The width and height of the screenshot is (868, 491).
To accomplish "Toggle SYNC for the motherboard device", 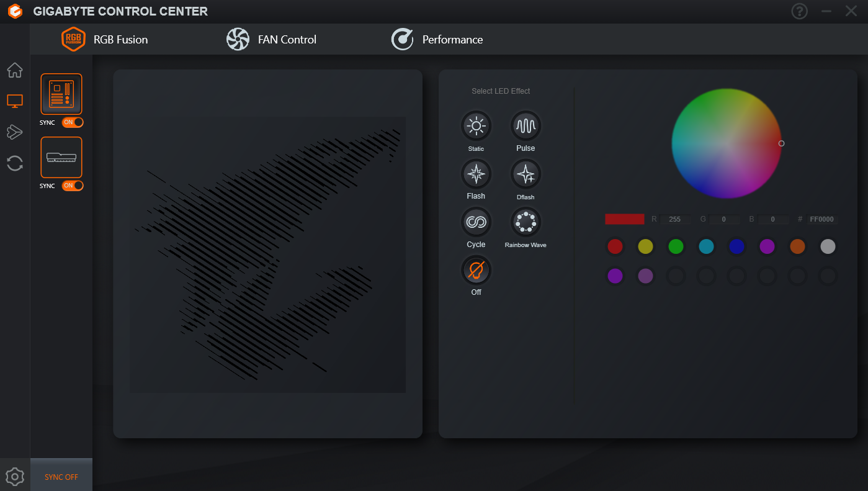I will pos(73,122).
